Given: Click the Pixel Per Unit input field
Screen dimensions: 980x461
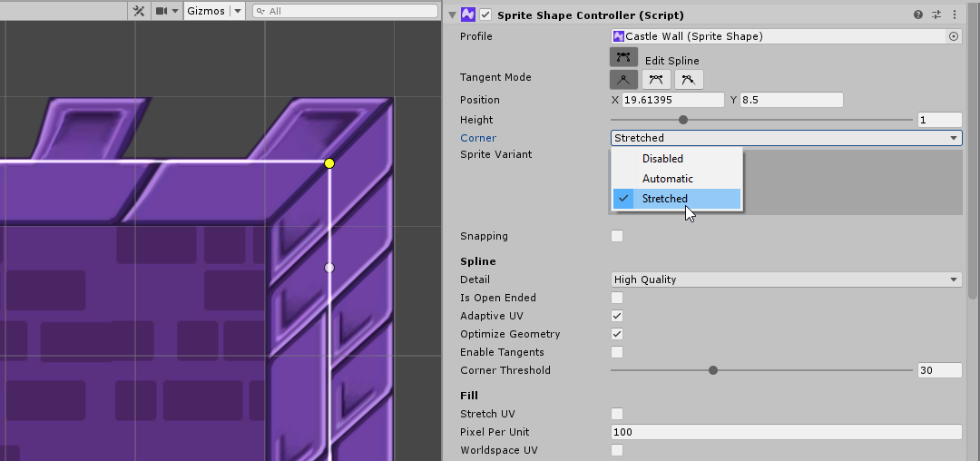Looking at the screenshot, I should tap(786, 432).
